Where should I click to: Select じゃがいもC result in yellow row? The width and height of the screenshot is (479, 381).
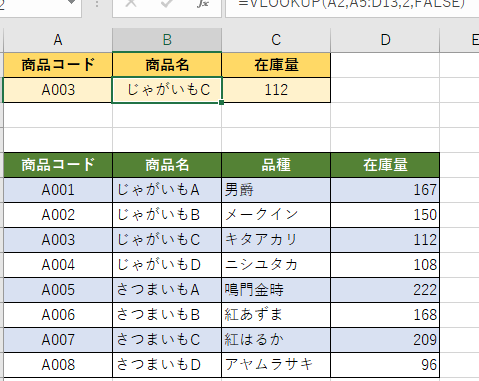click(x=167, y=90)
